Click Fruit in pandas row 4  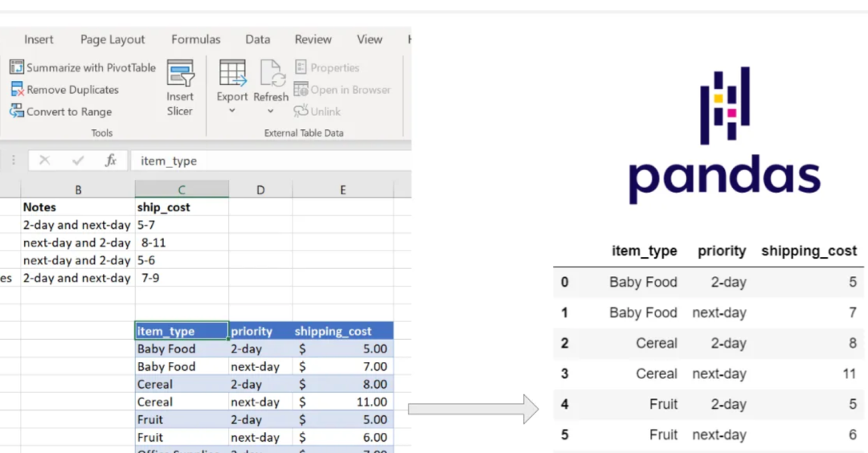click(663, 404)
